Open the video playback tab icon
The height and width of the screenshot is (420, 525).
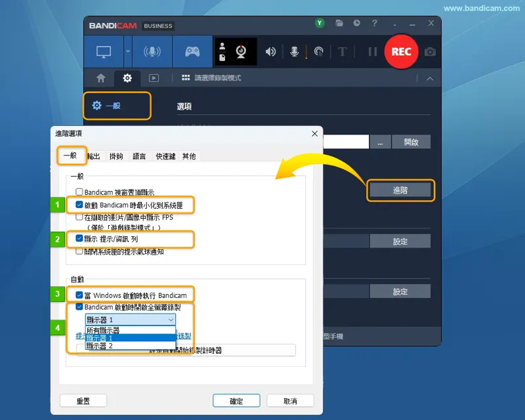point(154,78)
